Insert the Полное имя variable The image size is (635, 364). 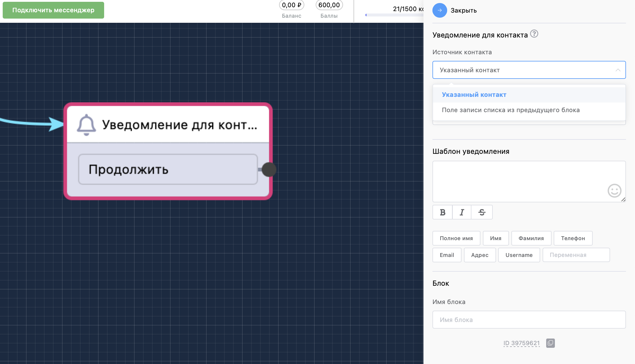point(456,238)
